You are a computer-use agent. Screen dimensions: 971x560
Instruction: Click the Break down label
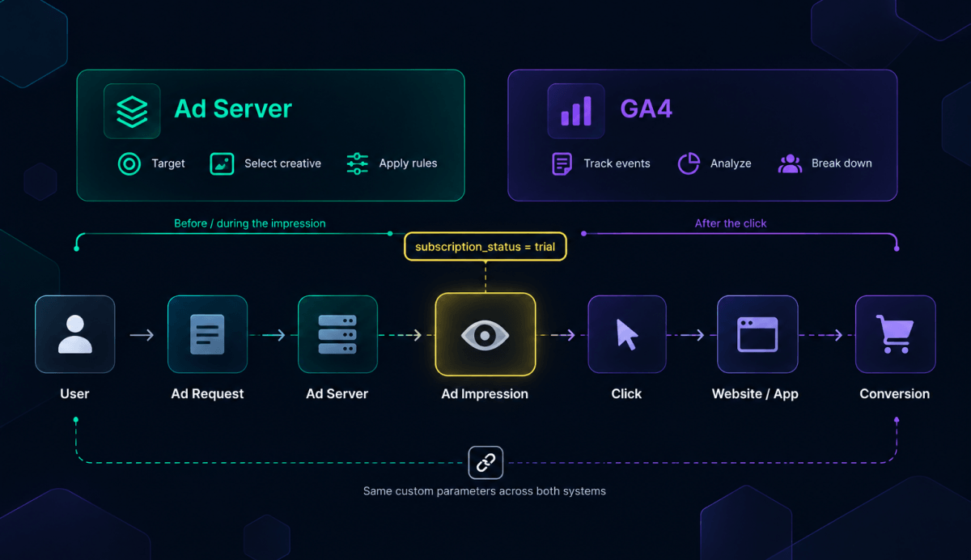(x=842, y=163)
